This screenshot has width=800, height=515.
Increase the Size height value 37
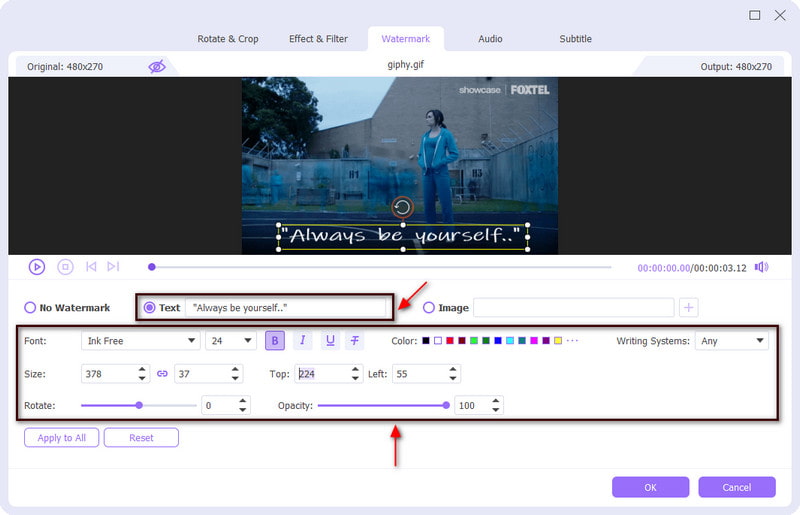(235, 369)
